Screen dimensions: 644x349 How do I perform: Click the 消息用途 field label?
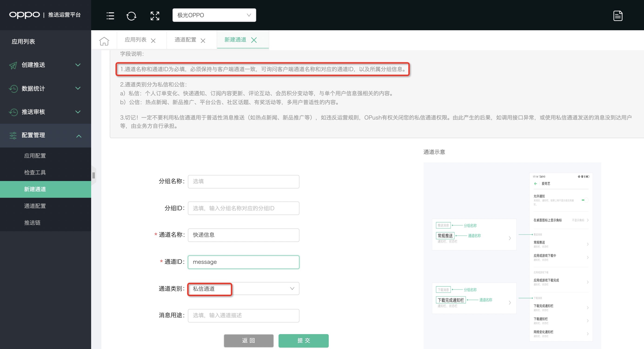click(172, 315)
